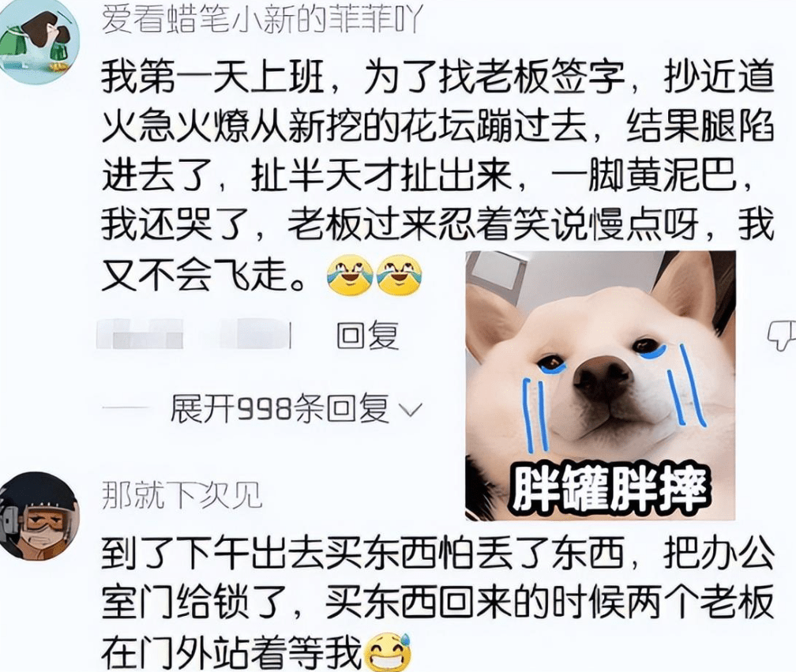Open the first commenter's profile avatar
This screenshot has width=796, height=672.
[39, 40]
